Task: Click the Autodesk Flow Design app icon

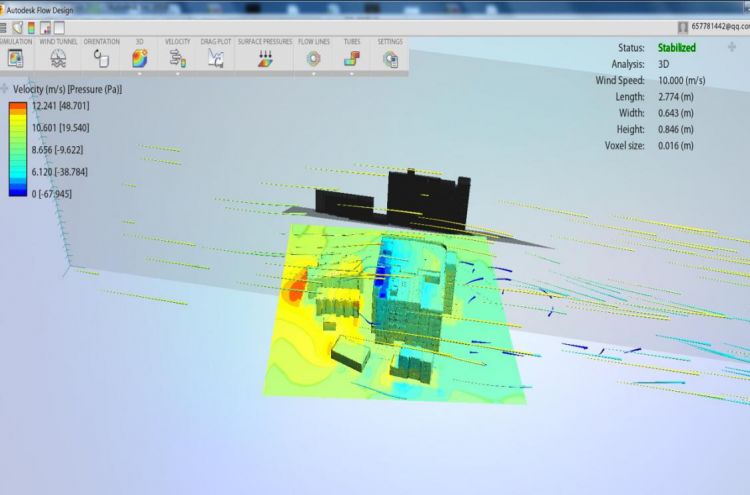Action: pyautogui.click(x=2, y=10)
